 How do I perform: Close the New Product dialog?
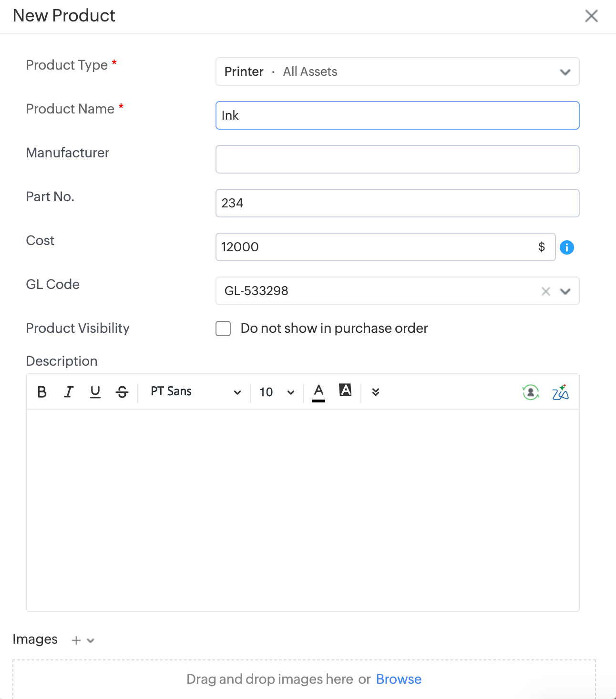pyautogui.click(x=591, y=16)
